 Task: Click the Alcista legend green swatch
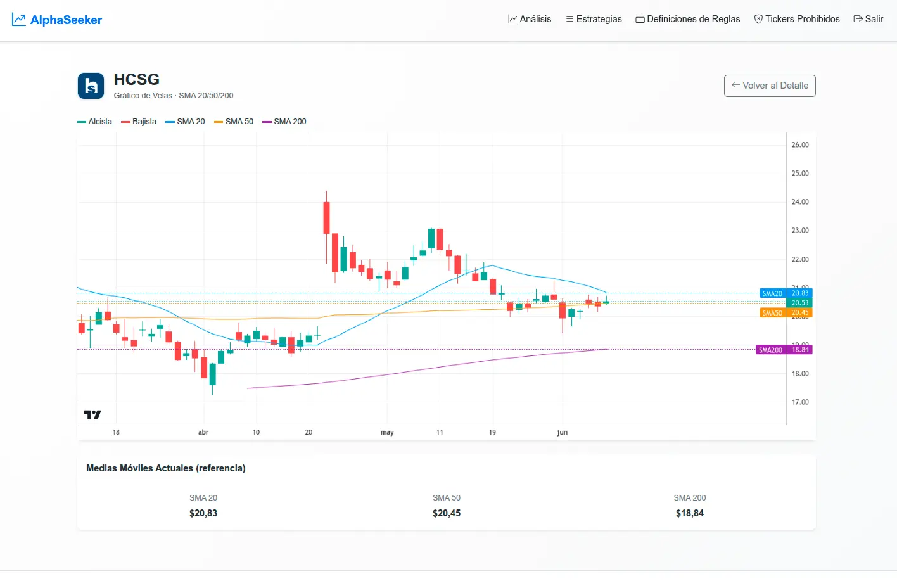(82, 122)
